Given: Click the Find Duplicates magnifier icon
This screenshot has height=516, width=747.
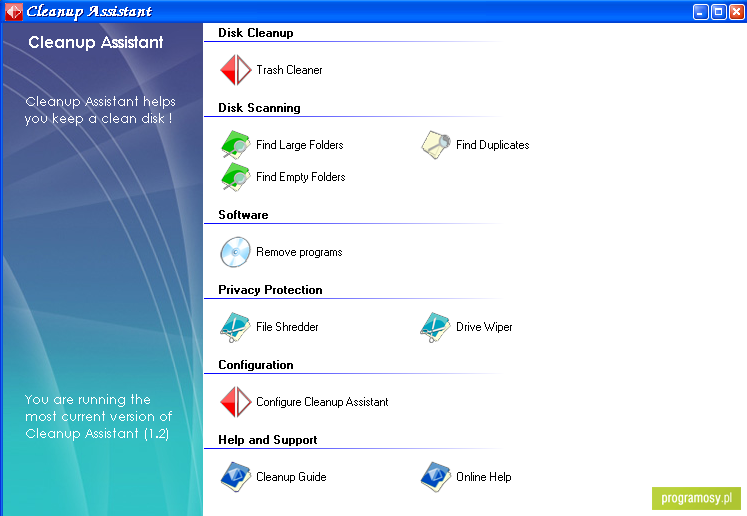Looking at the screenshot, I should coord(435,144).
